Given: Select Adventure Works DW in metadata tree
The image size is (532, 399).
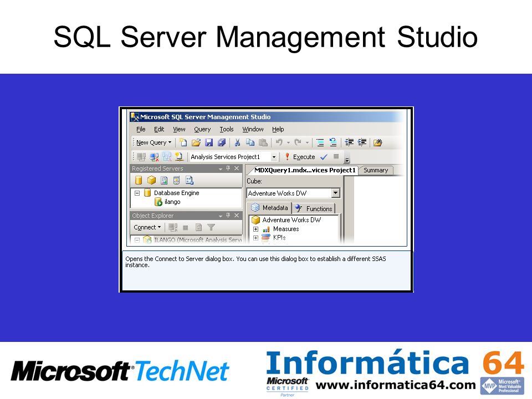Looking at the screenshot, I should [x=287, y=220].
